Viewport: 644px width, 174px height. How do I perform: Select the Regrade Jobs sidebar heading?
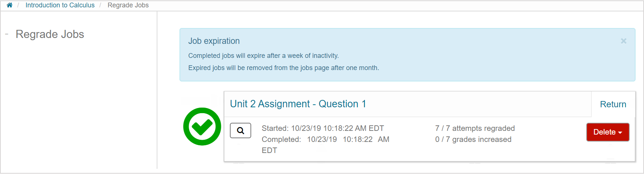[x=50, y=34]
